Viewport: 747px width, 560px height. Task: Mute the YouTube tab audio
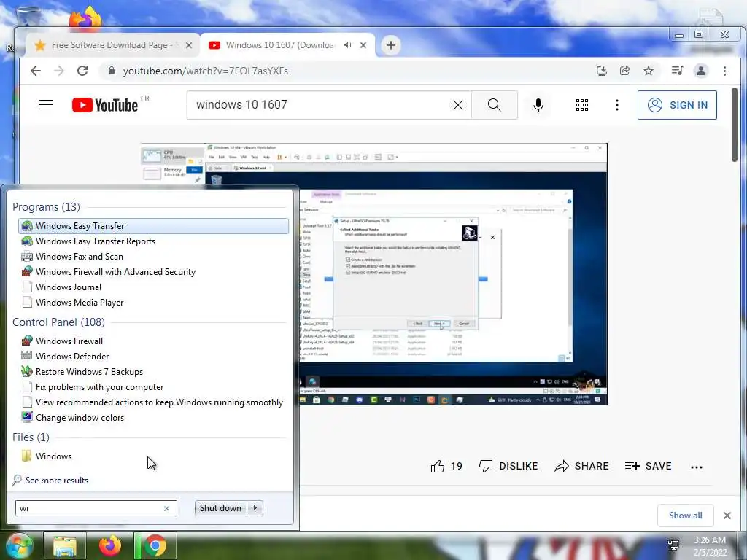348,44
